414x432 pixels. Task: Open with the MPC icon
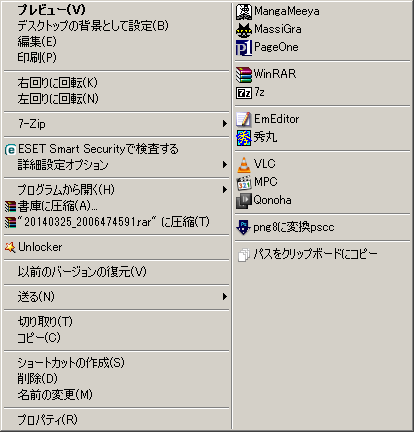(244, 183)
